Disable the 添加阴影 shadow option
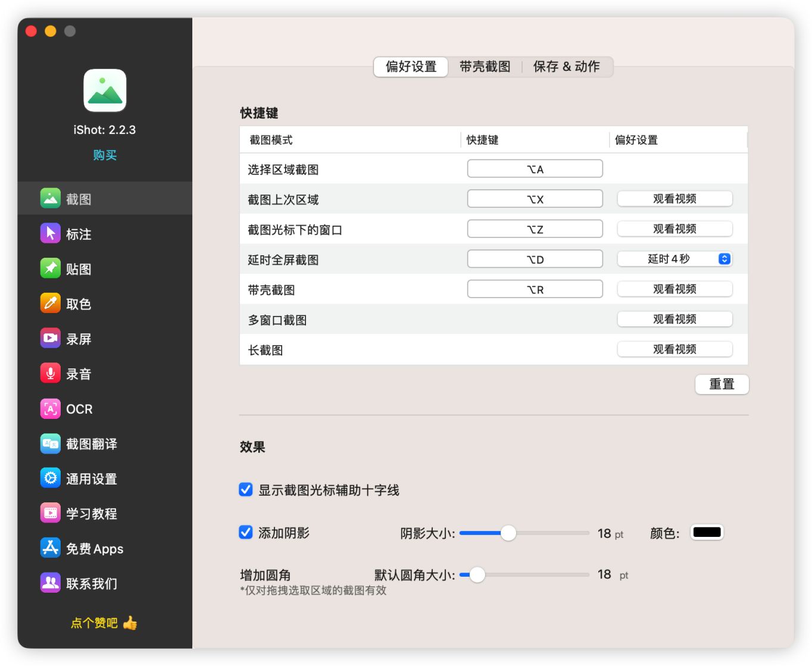 [246, 532]
